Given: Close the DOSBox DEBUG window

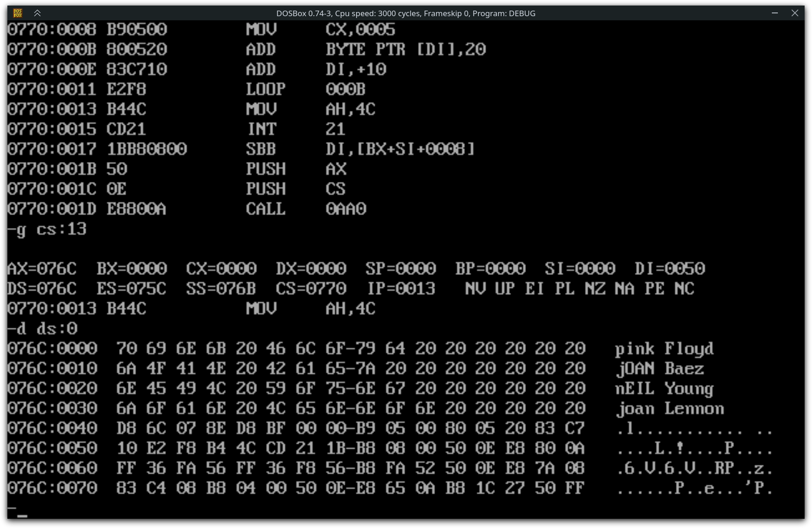Looking at the screenshot, I should tap(794, 13).
